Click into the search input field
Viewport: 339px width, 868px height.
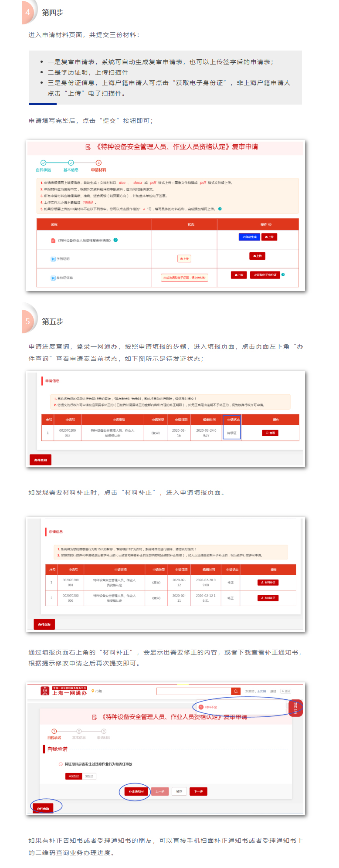point(193,691)
